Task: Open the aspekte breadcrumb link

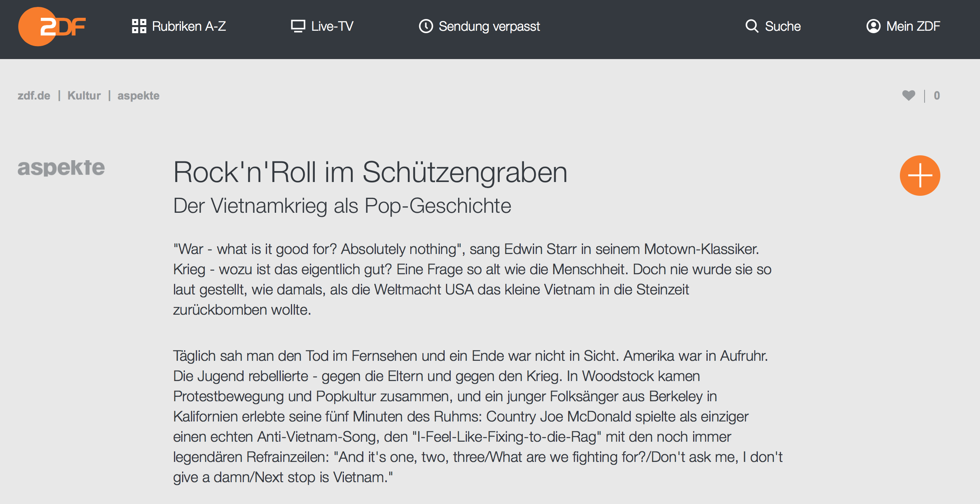Action: click(x=138, y=96)
